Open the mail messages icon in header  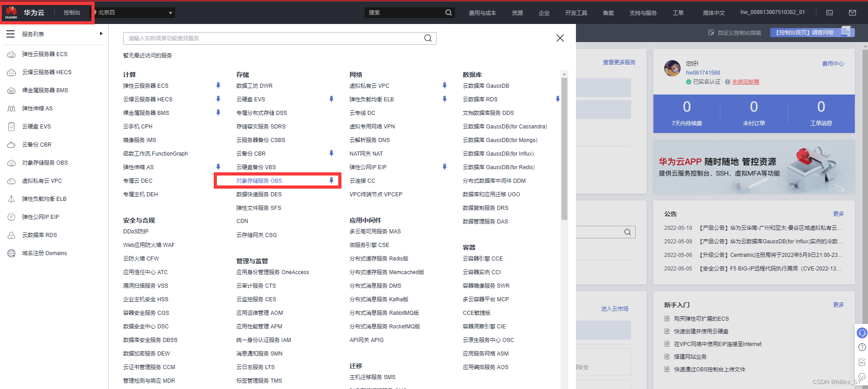tap(852, 13)
